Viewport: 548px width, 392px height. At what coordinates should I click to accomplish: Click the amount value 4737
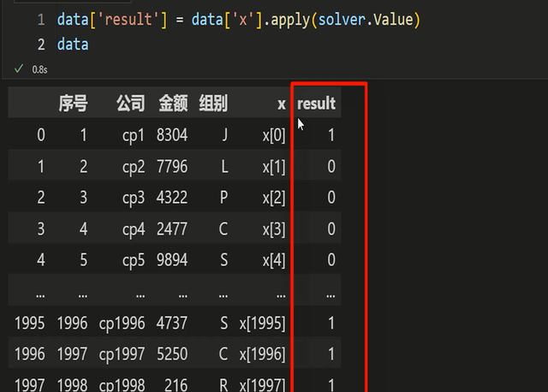[x=172, y=323]
